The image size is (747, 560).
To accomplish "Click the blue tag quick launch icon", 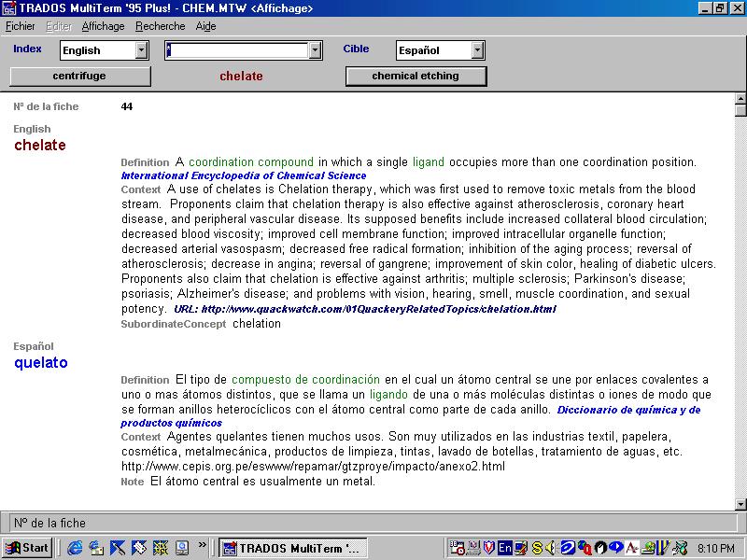I will 139,548.
